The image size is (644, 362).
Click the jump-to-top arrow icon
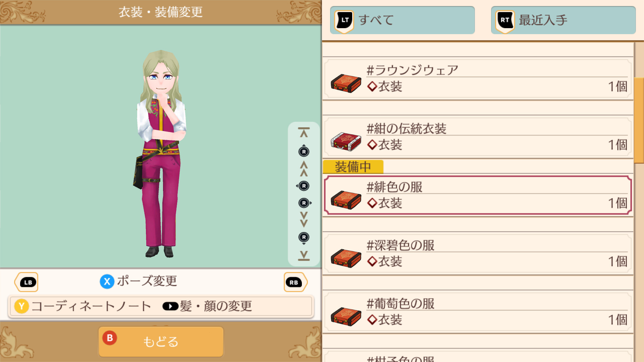(304, 132)
